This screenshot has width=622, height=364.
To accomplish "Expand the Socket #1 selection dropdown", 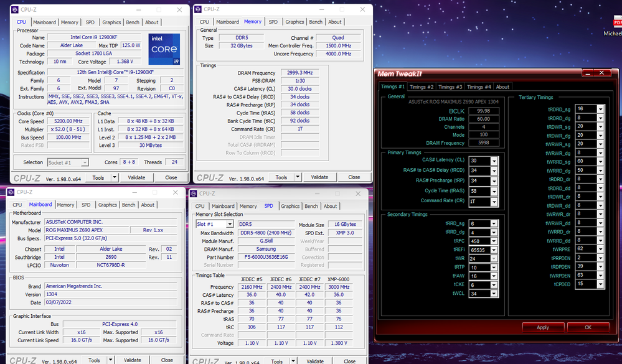I will pos(85,162).
